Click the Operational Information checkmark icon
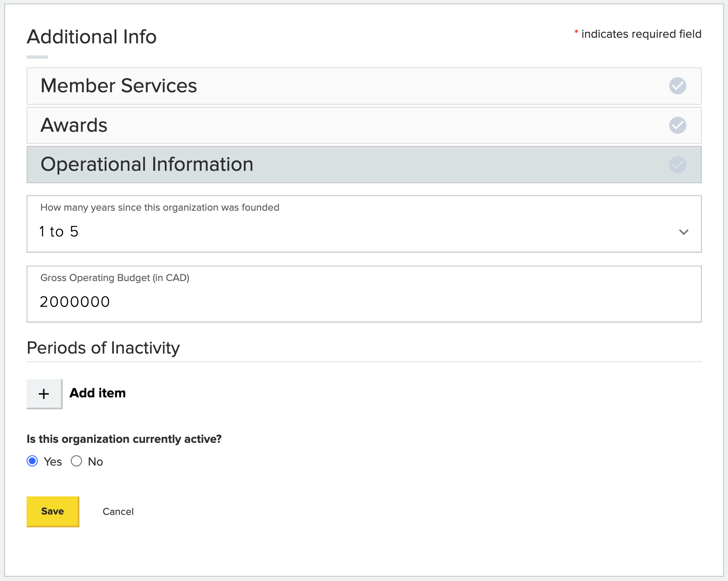 coord(677,165)
